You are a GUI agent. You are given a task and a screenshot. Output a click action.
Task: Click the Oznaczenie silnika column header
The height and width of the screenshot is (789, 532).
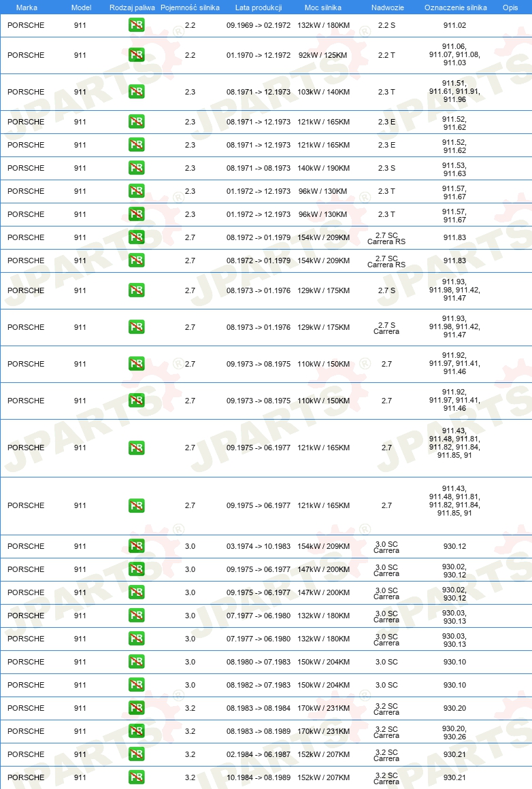(456, 7)
